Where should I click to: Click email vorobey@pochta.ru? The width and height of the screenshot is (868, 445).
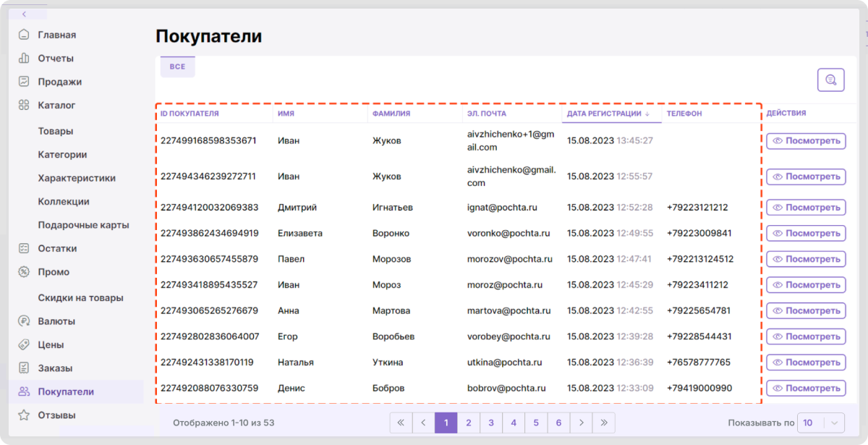(x=509, y=336)
